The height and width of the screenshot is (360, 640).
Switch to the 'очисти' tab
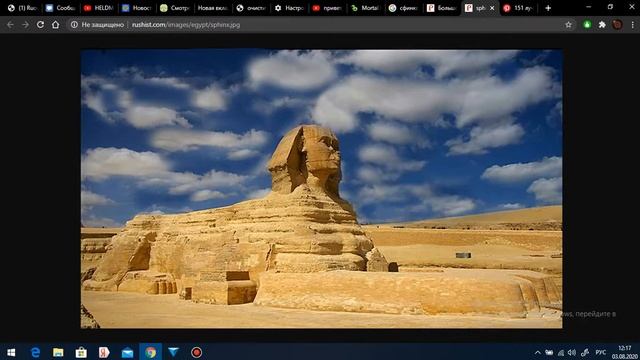(x=251, y=8)
